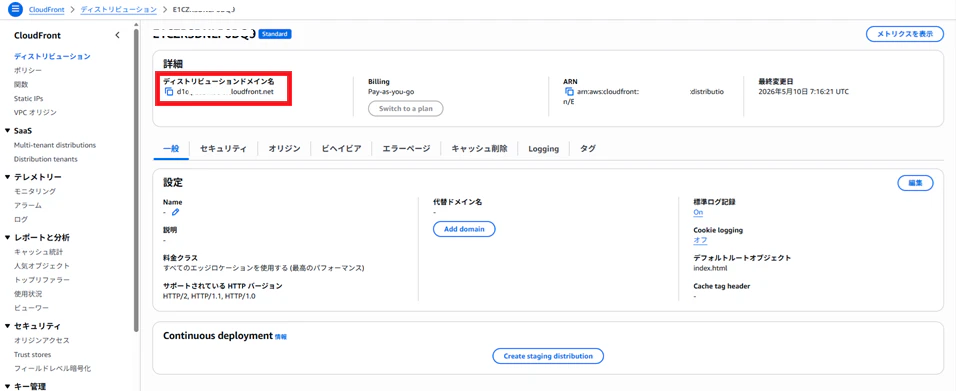Click the Add domain button
The image size is (956, 391).
pos(464,229)
